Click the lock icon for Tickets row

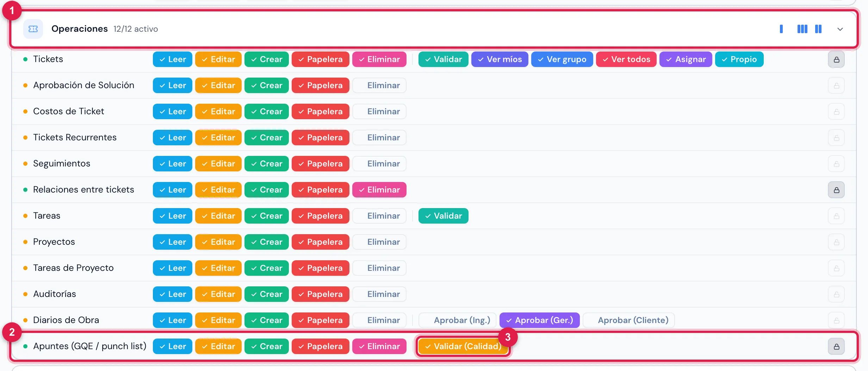836,60
